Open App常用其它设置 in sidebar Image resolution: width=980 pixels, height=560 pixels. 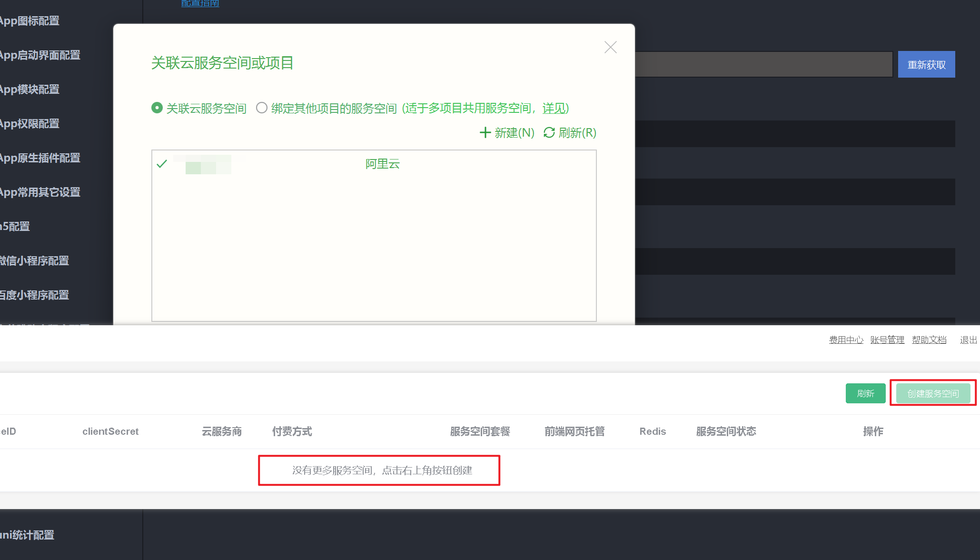(x=40, y=192)
